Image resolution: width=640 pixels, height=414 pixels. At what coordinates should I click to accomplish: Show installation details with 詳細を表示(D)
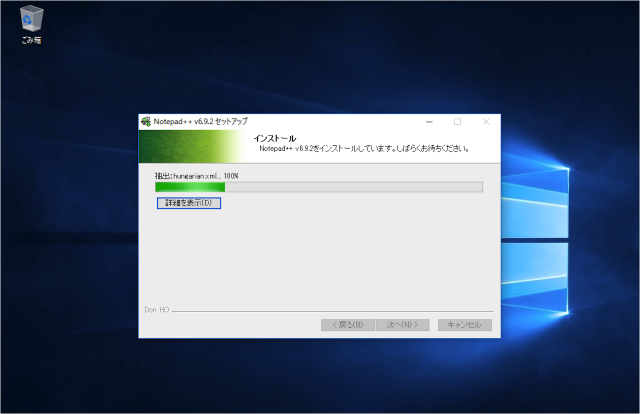point(189,203)
